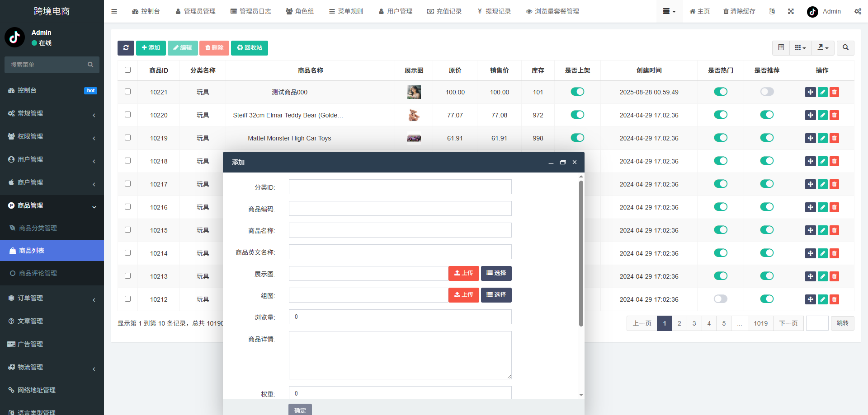
Task: Open the export dropdown on table toolbar
Action: [x=823, y=48]
